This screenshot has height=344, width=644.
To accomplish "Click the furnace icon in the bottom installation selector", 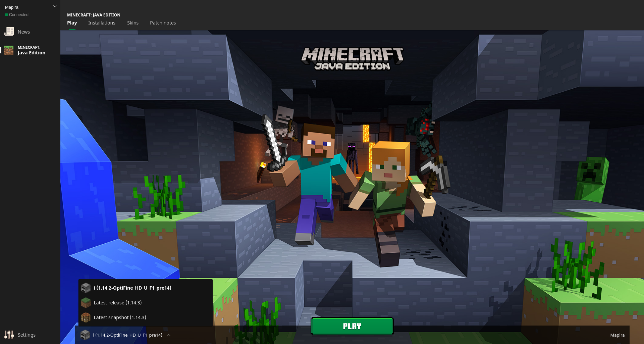I will click(x=85, y=335).
